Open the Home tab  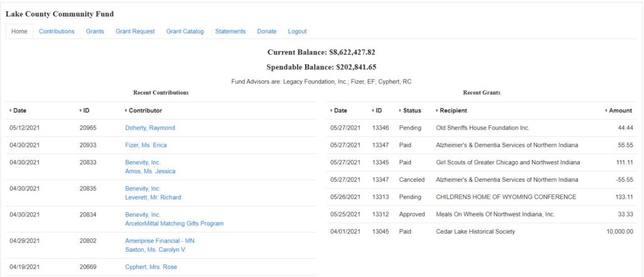click(x=19, y=31)
